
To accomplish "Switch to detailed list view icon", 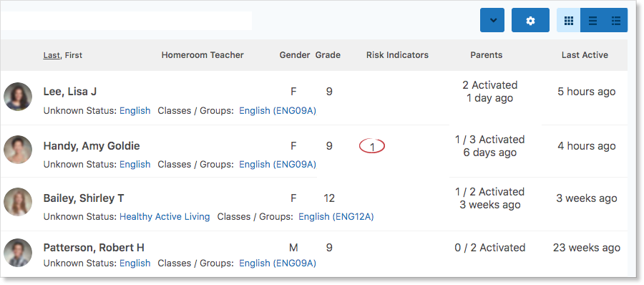I will (x=615, y=20).
